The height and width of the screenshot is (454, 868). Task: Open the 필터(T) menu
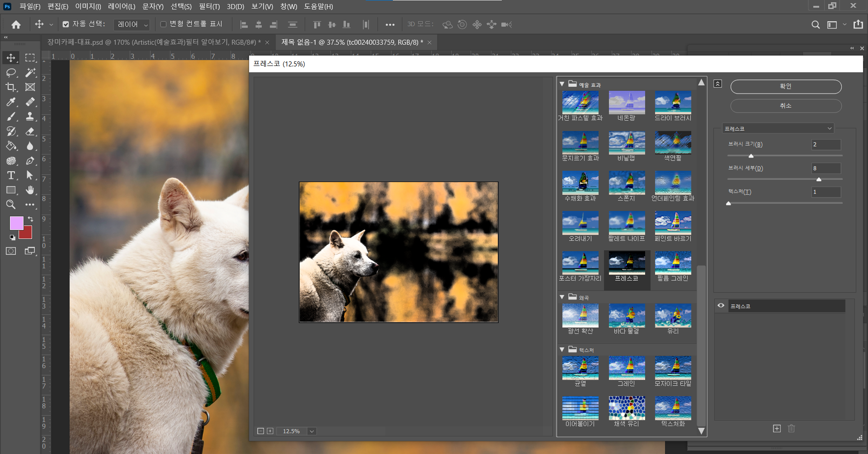coord(209,6)
